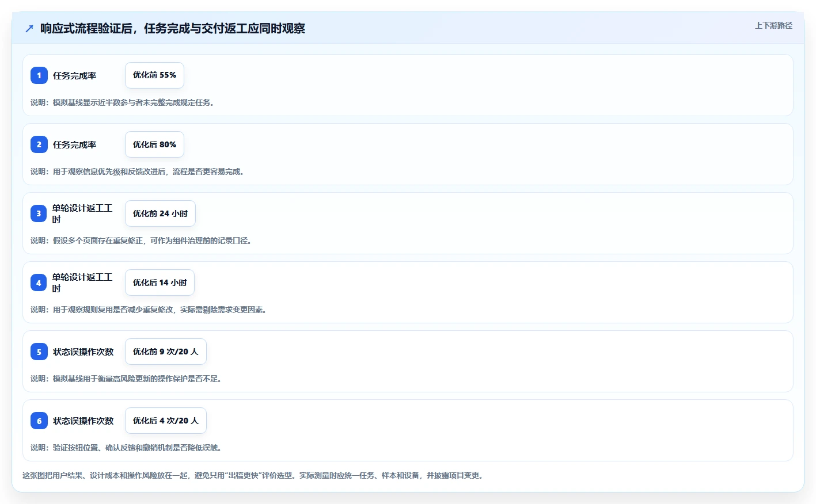
Task: Click the header title 响应式流程验证后
Action: [x=173, y=28]
